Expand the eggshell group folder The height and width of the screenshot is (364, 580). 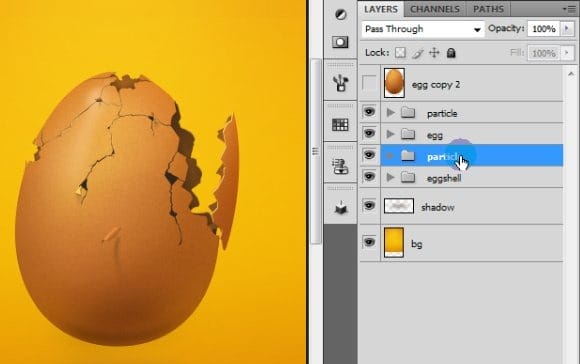pyautogui.click(x=390, y=178)
